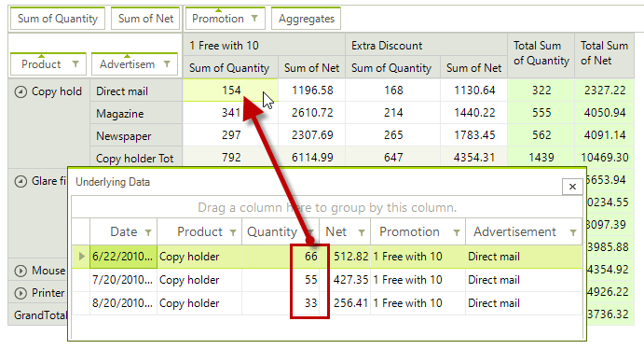Click the cell with value 168
Image resolution: width=644 pixels, height=349 pixels.
(x=393, y=91)
